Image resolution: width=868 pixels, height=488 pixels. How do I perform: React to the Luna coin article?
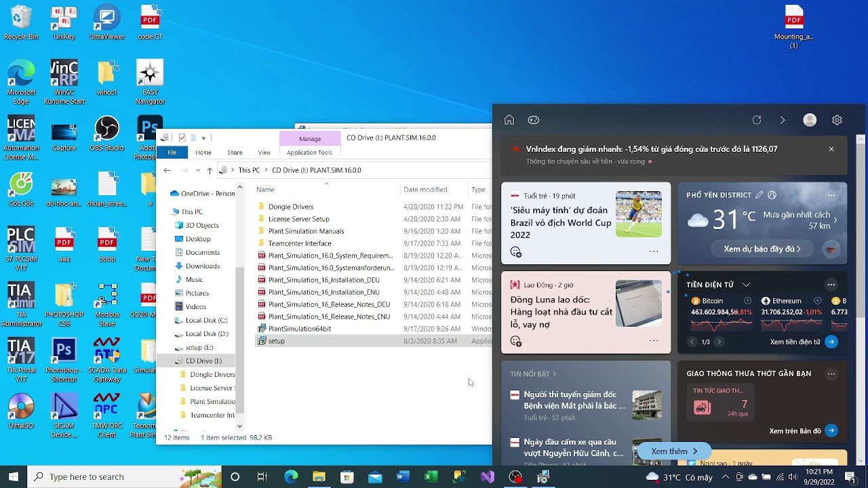[516, 341]
